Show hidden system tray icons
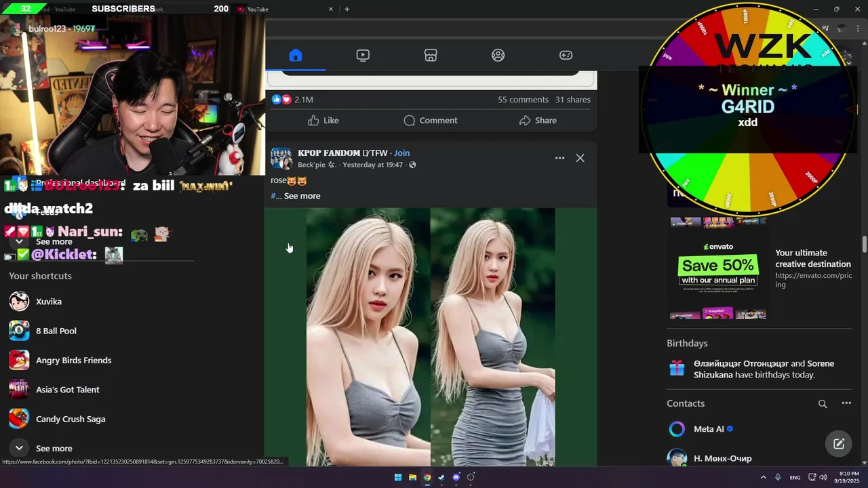 pyautogui.click(x=764, y=477)
